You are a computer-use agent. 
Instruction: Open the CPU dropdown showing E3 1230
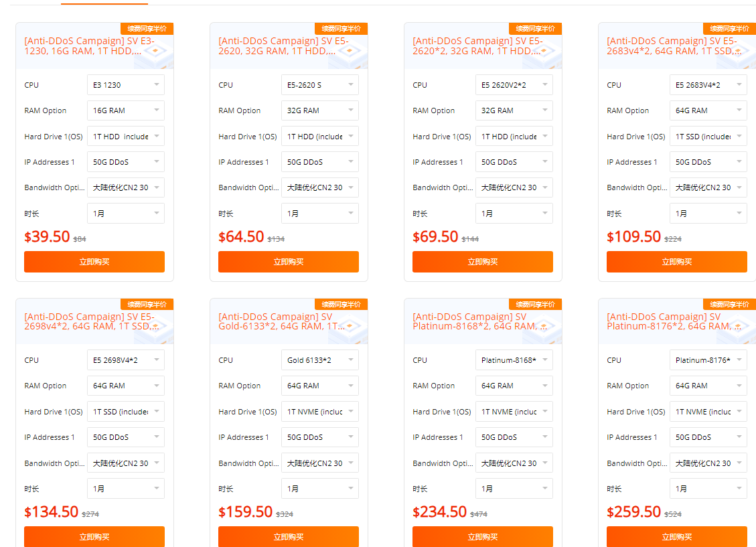coord(125,85)
